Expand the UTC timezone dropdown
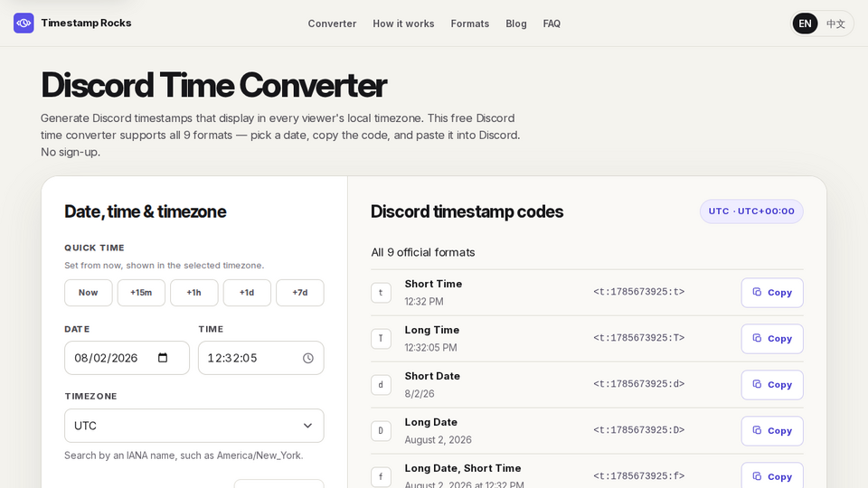 pyautogui.click(x=193, y=426)
